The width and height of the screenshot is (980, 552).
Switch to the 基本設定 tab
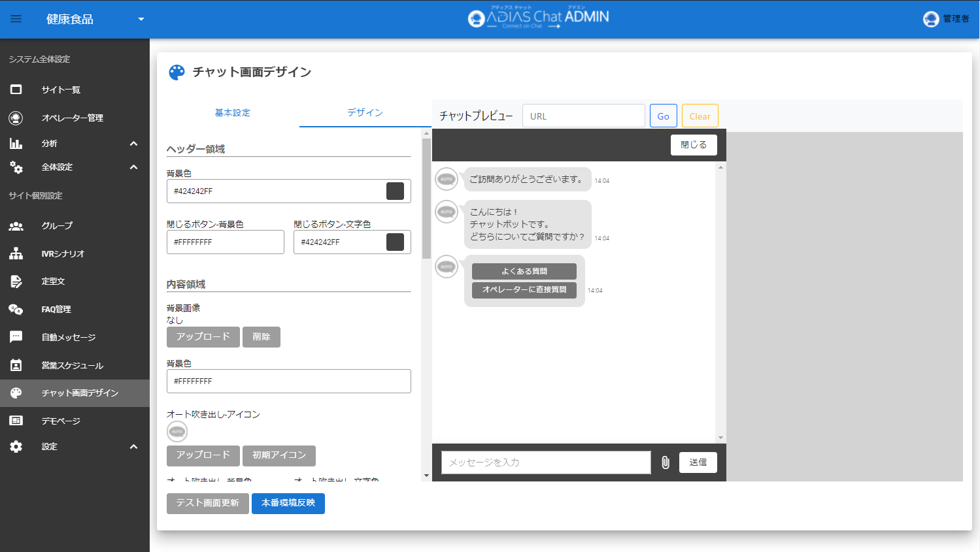233,113
